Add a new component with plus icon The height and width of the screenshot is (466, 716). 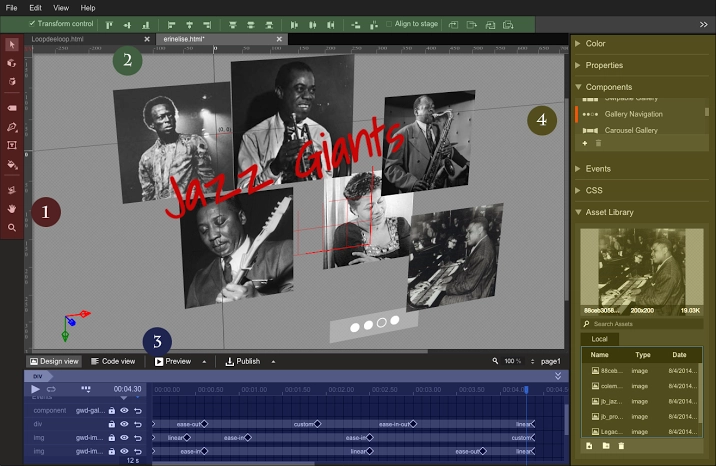(584, 143)
